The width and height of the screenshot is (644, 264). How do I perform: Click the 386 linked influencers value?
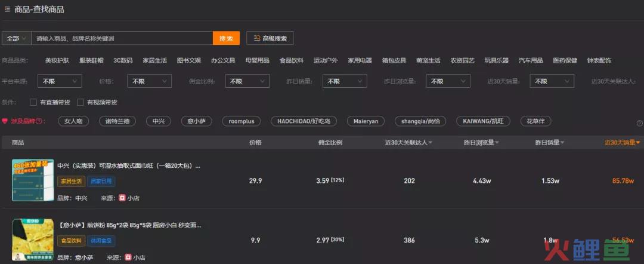409,240
